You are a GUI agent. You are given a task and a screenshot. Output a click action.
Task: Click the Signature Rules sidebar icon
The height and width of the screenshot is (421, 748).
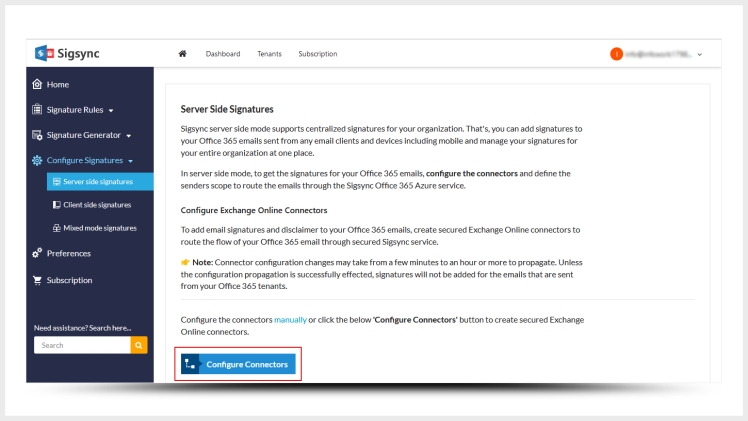click(38, 109)
